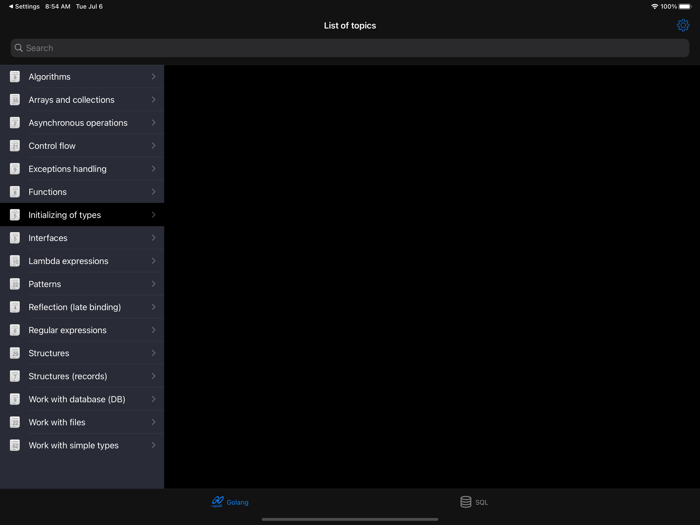
Task: Return to Settings via back link
Action: point(24,6)
